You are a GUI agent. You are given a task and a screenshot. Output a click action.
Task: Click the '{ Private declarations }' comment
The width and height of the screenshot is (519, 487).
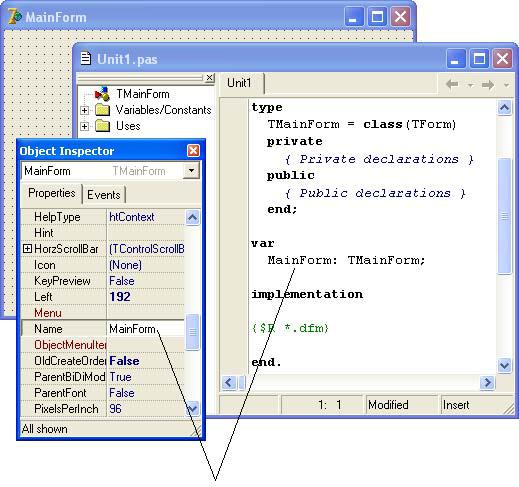click(x=379, y=159)
